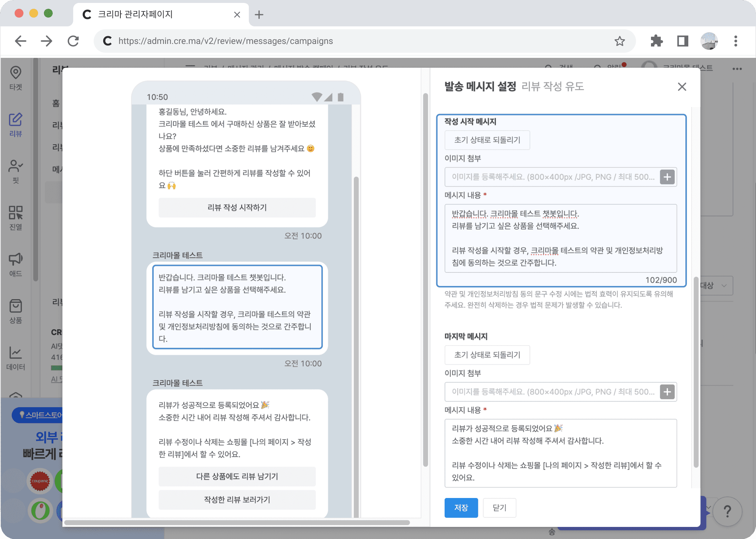Bookmark this page with star icon

pos(619,41)
